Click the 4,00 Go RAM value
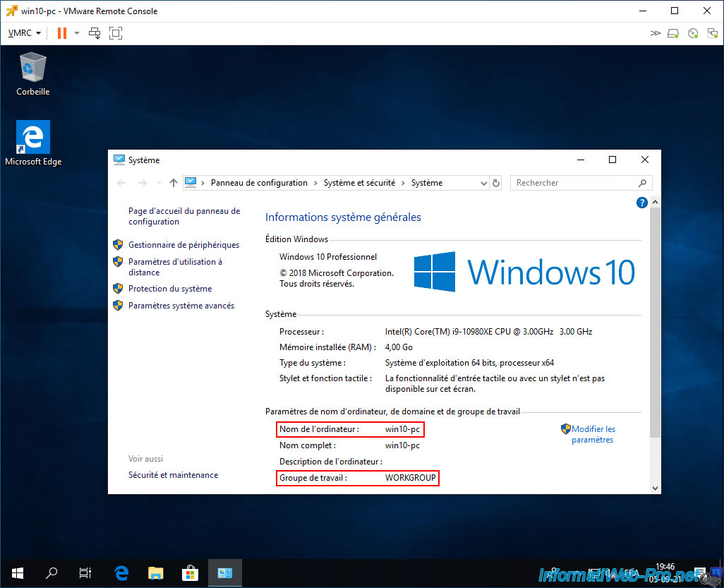 pyautogui.click(x=399, y=347)
